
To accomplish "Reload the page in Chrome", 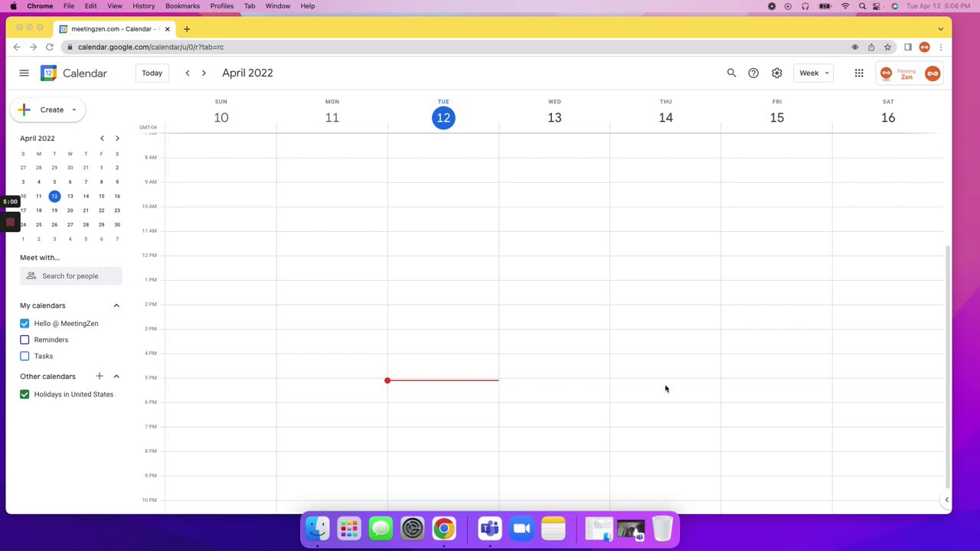I will (50, 47).
